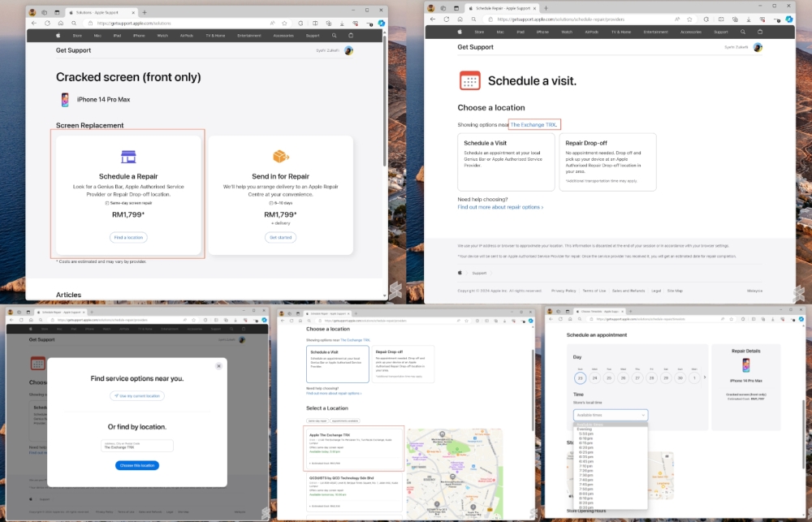Click the address field containing The Exchange TRX

tap(137, 446)
